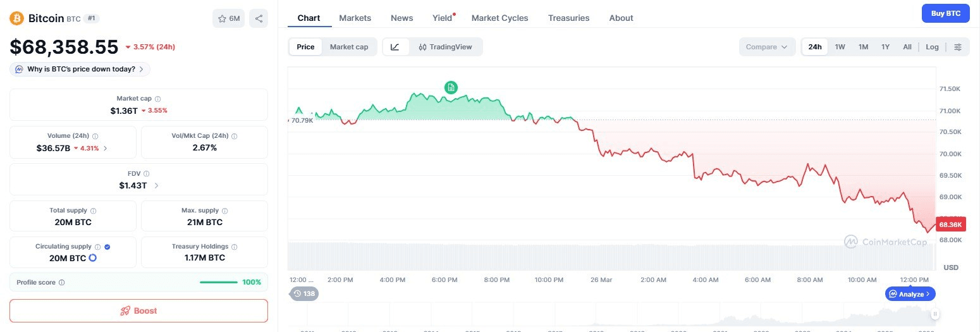
Task: Click the Buy BTC button
Action: [x=945, y=13]
